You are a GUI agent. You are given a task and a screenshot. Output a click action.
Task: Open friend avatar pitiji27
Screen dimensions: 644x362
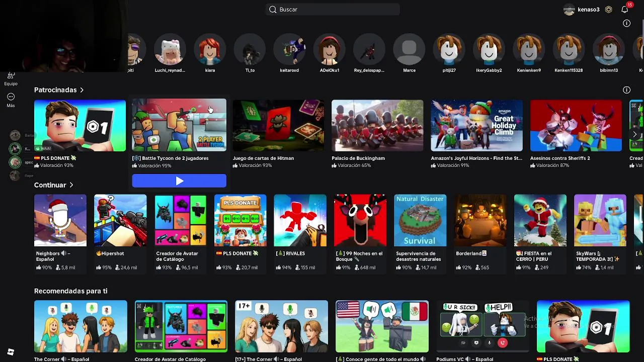pos(449,50)
